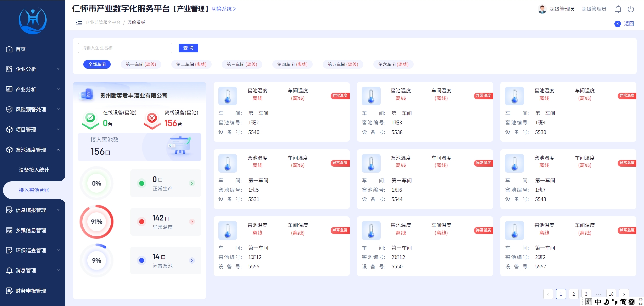The image size is (644, 306).
Task: Select the 第四车间 filter tab
Action: pyautogui.click(x=292, y=64)
